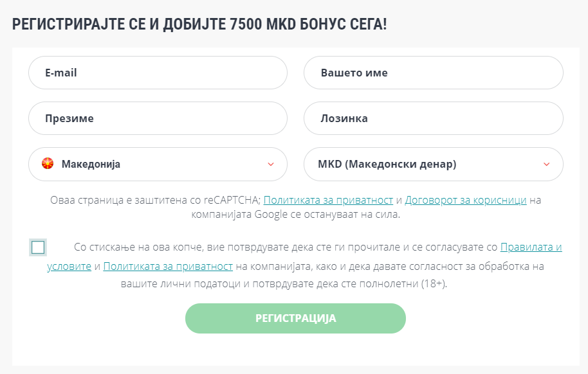This screenshot has width=588, height=374.
Task: Click the Macedonian flag icon
Action: point(47,164)
